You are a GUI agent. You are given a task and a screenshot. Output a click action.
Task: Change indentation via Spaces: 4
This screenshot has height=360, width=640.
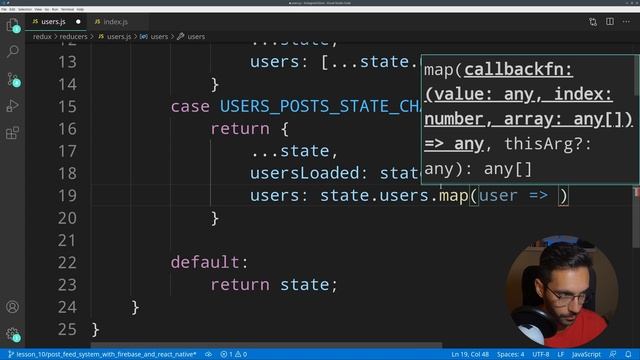[x=510, y=354]
